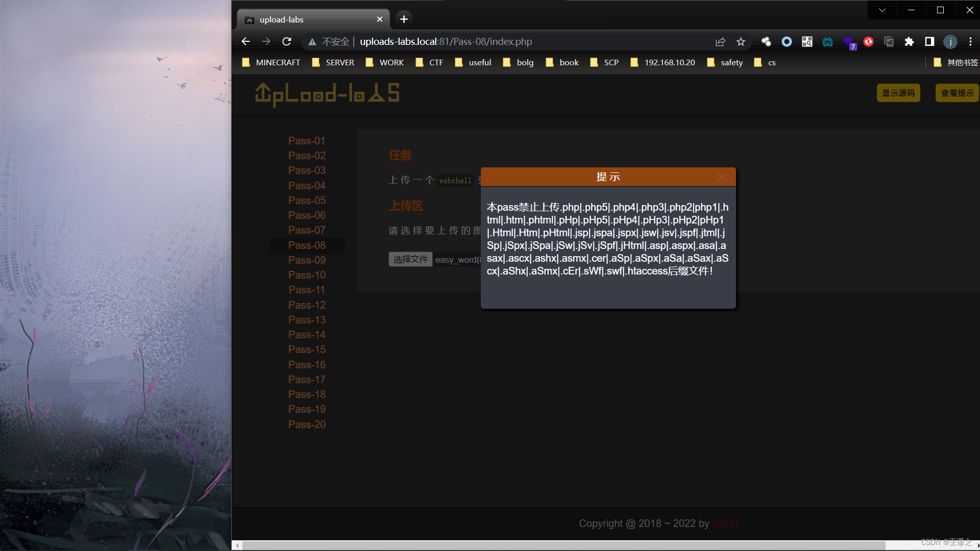Open the tab search dropdown chevron
This screenshot has width=980, height=551.
coord(882,10)
